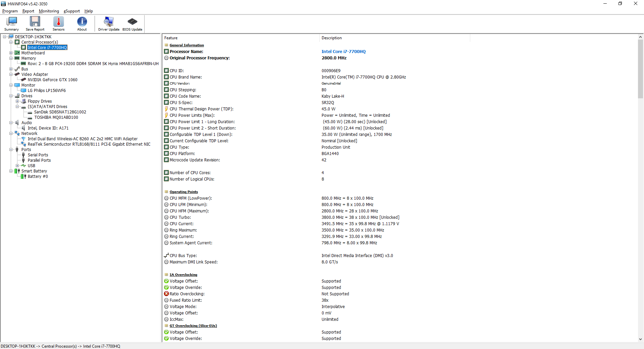Click the Floppy Drives icon
The image size is (644, 349).
[x=23, y=101]
